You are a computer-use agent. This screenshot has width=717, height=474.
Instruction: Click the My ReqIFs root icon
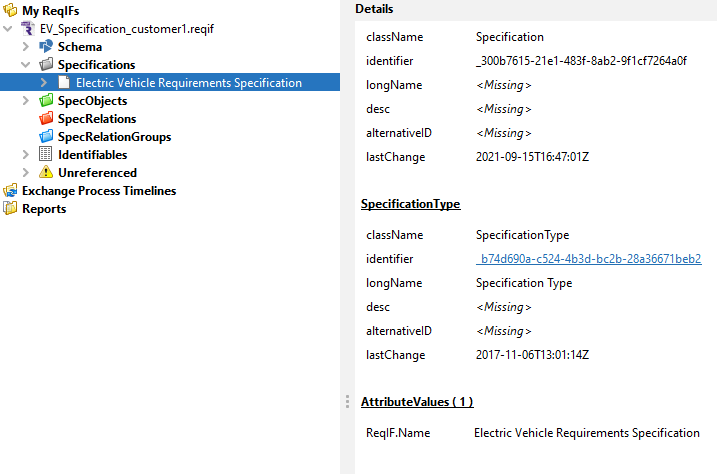(10, 11)
